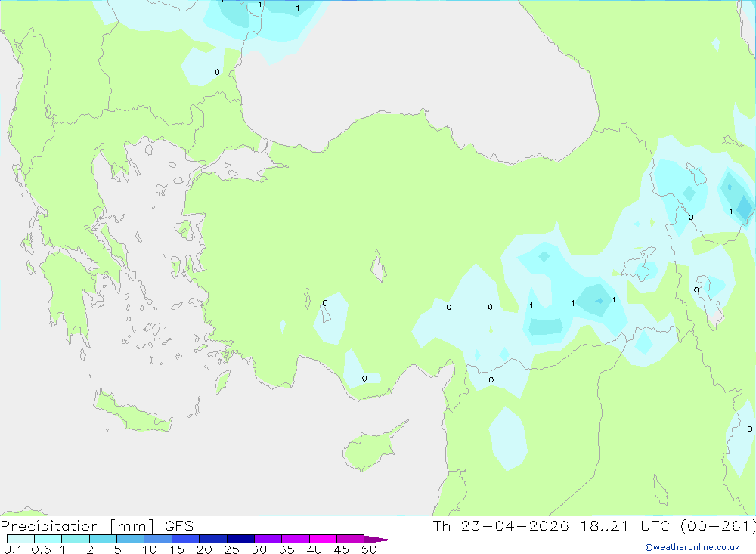Click the '0.1' legend label
This screenshot has height=554, width=756.
click(13, 549)
